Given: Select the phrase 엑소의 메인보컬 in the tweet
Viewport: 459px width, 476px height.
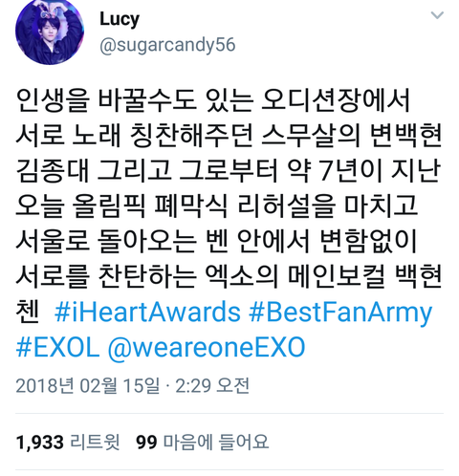Looking at the screenshot, I should point(295,276).
